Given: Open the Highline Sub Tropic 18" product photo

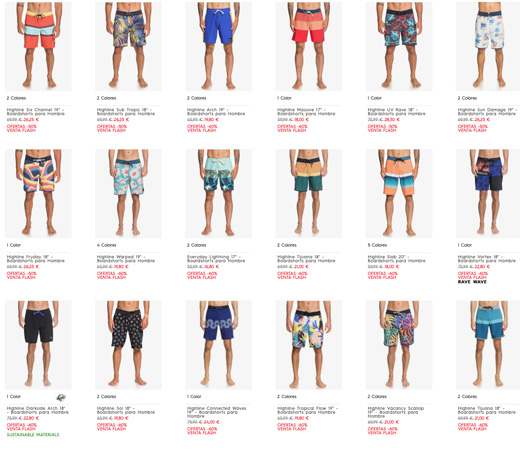Looking at the screenshot, I should point(128,46).
